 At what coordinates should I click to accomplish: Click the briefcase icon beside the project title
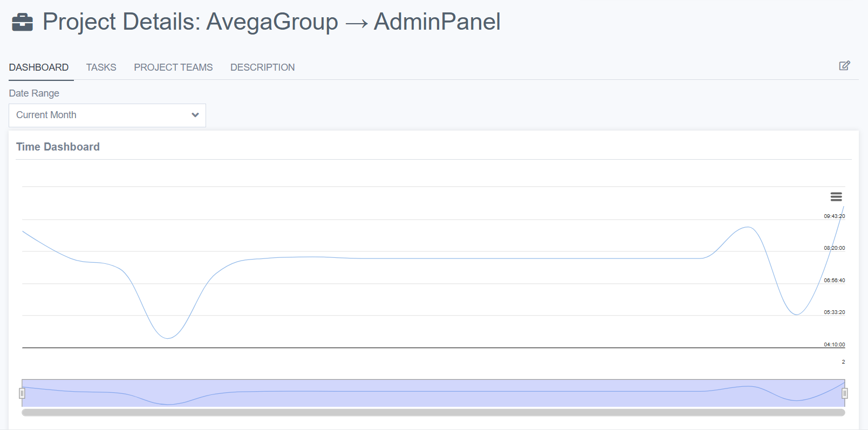point(22,23)
